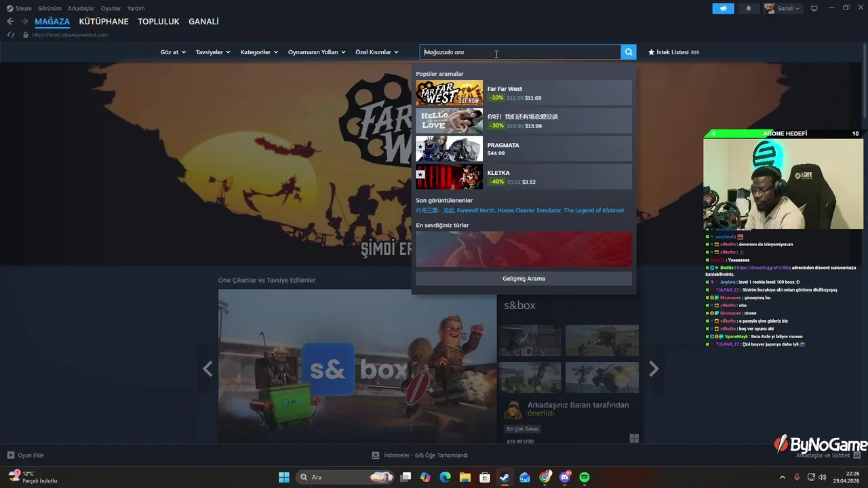The width and height of the screenshot is (868, 488).
Task: Show hidden system tray icons
Action: 782,477
